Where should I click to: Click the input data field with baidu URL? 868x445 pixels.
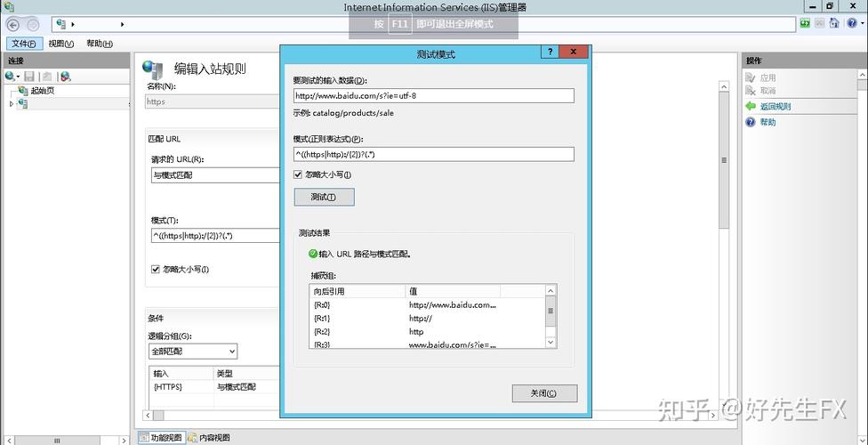pyautogui.click(x=433, y=96)
